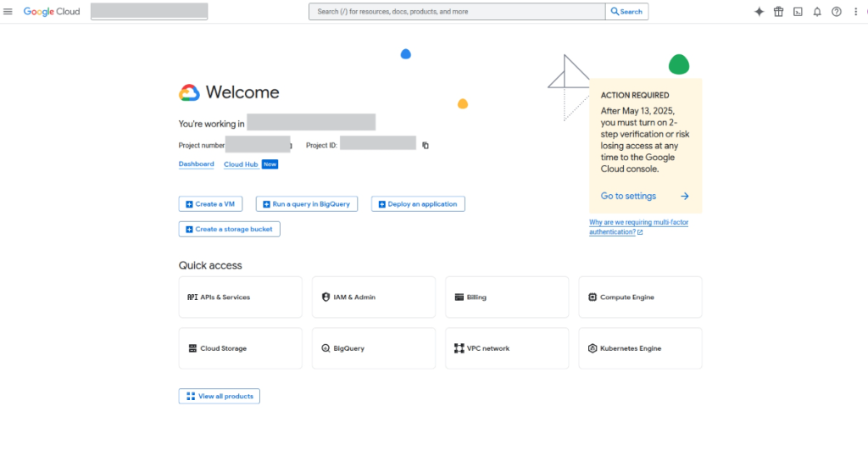The width and height of the screenshot is (868, 450).
Task: Click the plus icon on Run a query in BigQuery
Action: pos(266,204)
